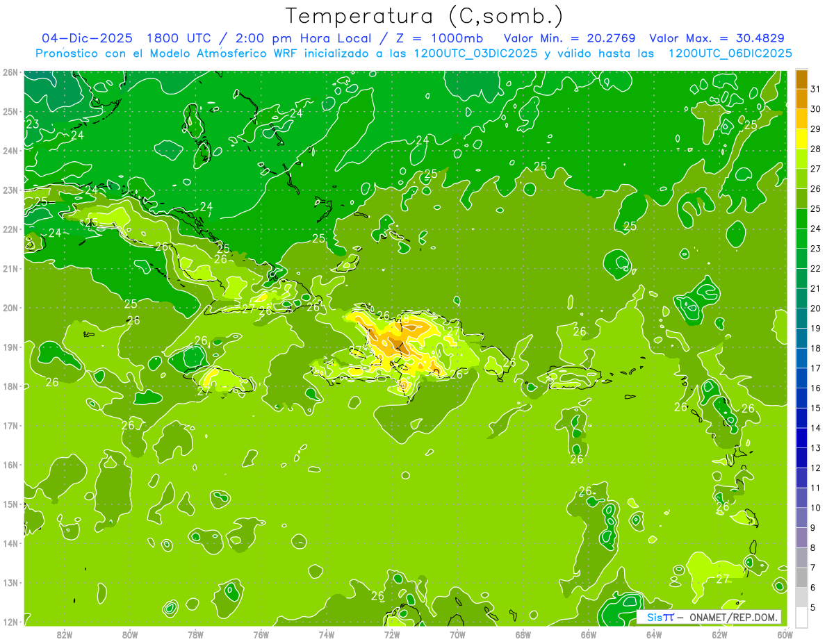
Task: Click the '24N' latitude axis label
Action: click(x=10, y=151)
